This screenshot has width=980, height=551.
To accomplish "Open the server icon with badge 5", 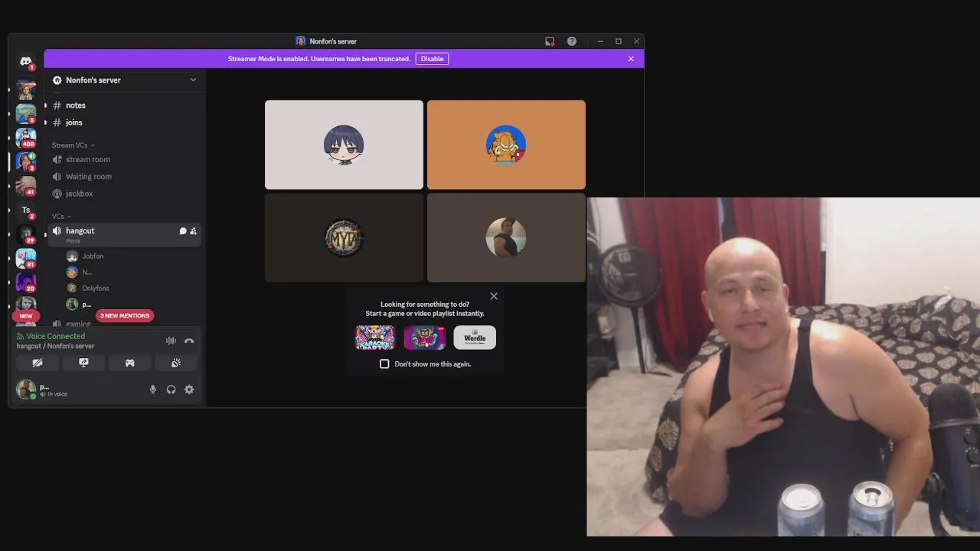I will (26, 114).
